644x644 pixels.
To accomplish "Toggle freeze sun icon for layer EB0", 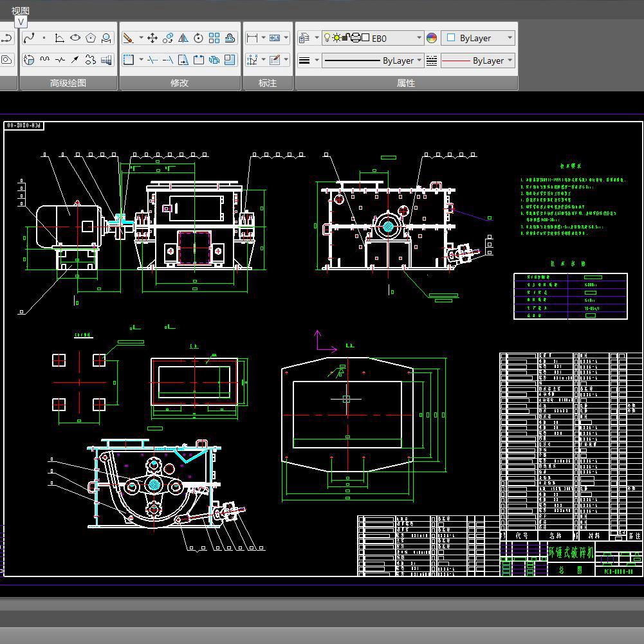I will [x=336, y=38].
